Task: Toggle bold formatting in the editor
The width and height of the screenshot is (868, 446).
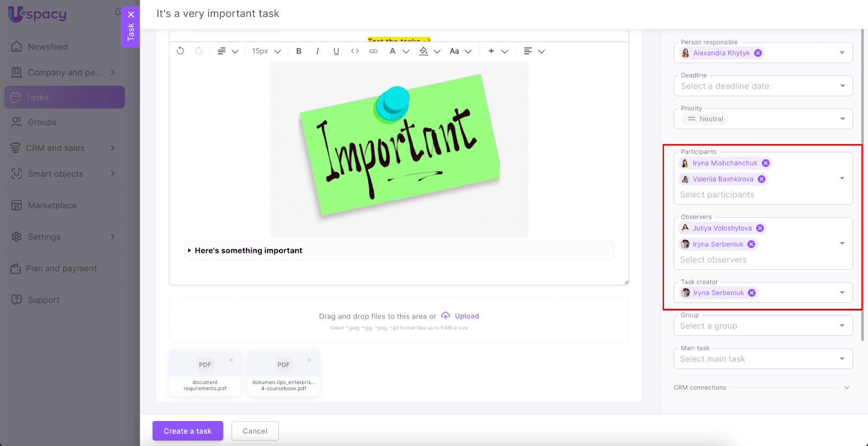Action: (x=299, y=51)
